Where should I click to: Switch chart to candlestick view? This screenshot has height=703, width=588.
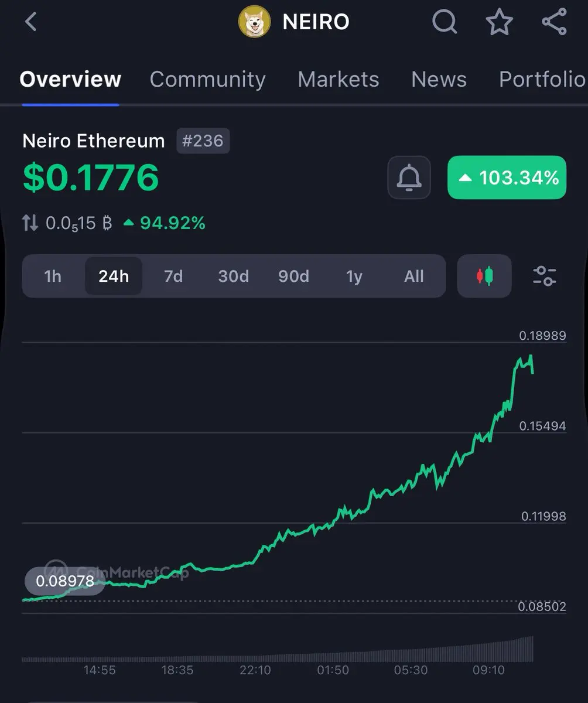pos(484,276)
